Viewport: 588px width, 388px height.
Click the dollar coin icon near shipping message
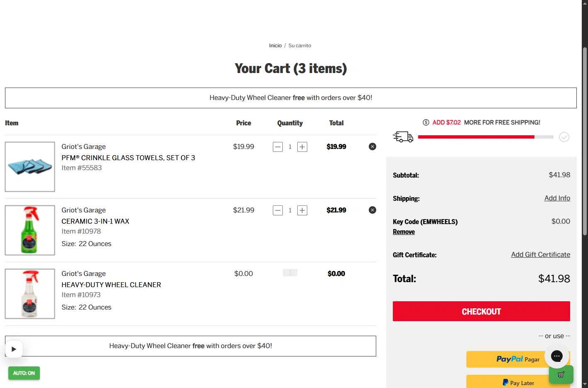pyautogui.click(x=426, y=122)
